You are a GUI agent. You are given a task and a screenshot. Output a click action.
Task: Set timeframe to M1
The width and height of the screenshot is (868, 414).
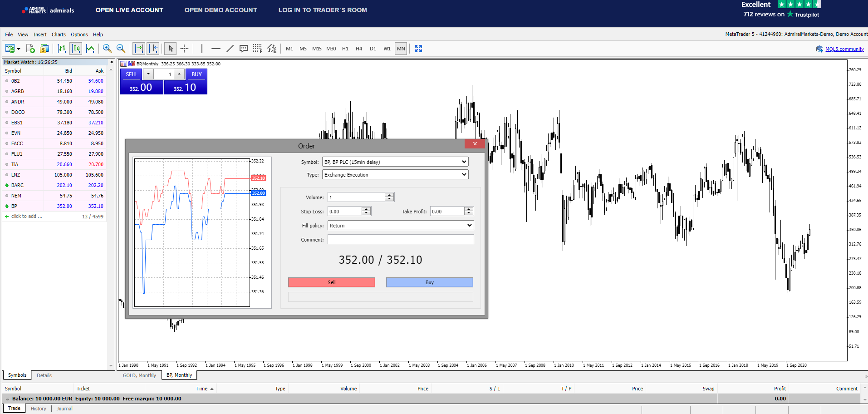coord(289,49)
